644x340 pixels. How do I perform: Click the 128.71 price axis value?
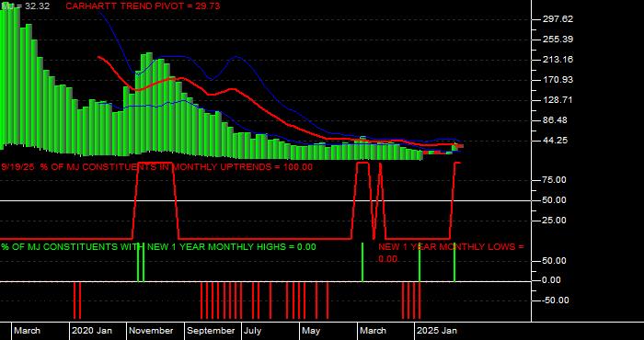[558, 100]
